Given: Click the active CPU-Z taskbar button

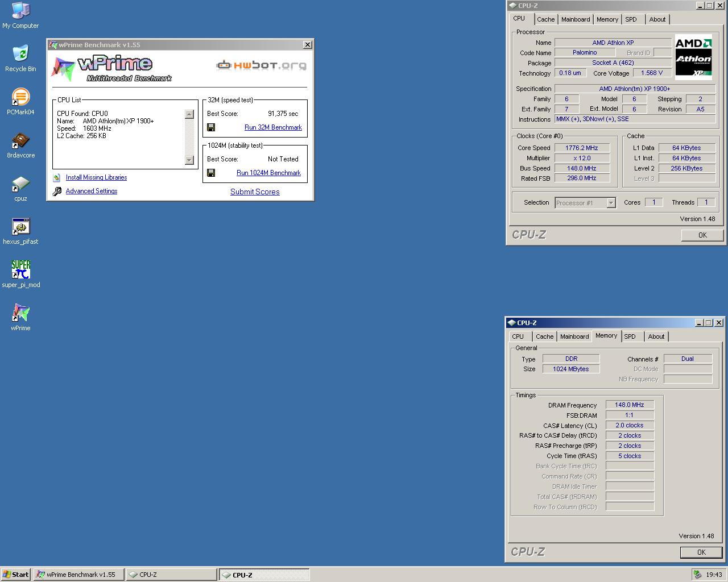Looking at the screenshot, I should point(264,575).
